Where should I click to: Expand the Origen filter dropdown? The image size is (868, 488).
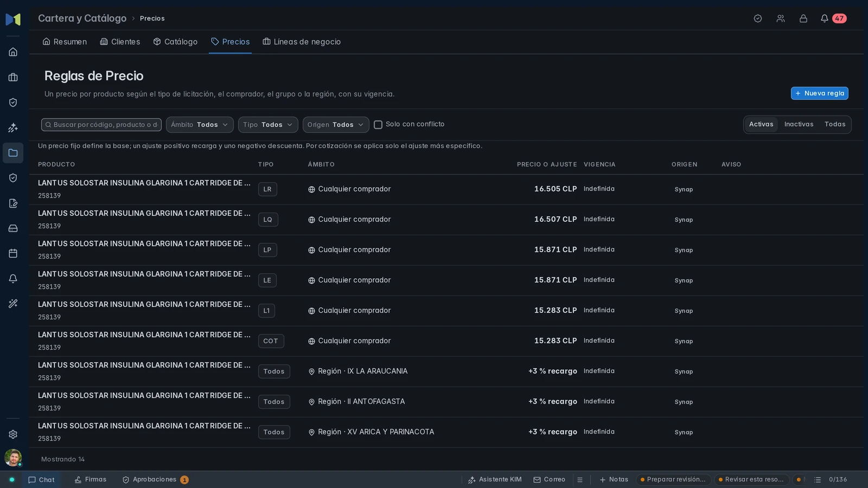point(336,125)
